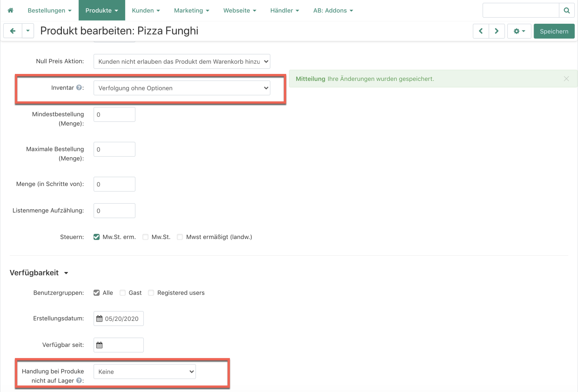Open calendar for Erstellungsdatum
The width and height of the screenshot is (578, 392).
[99, 319]
